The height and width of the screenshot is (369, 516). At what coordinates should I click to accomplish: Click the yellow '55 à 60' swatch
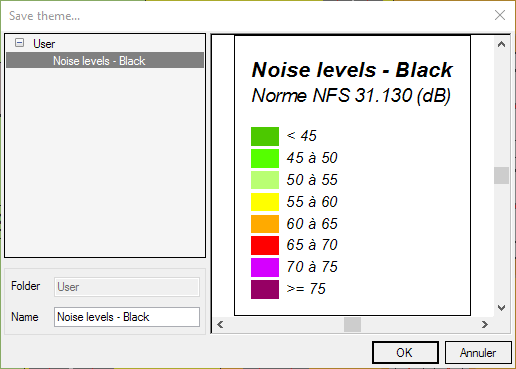(265, 202)
